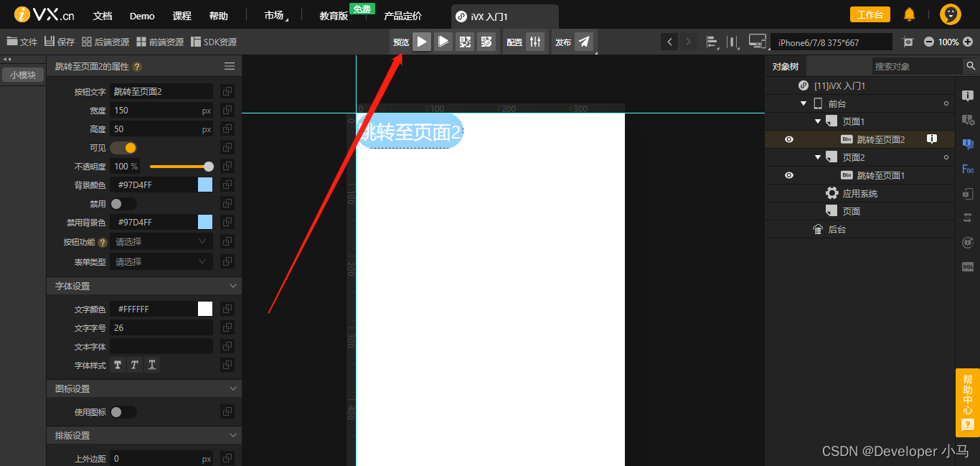980x466 pixels.
Task: Switch to the iVX 入门1 tab
Action: point(505,16)
